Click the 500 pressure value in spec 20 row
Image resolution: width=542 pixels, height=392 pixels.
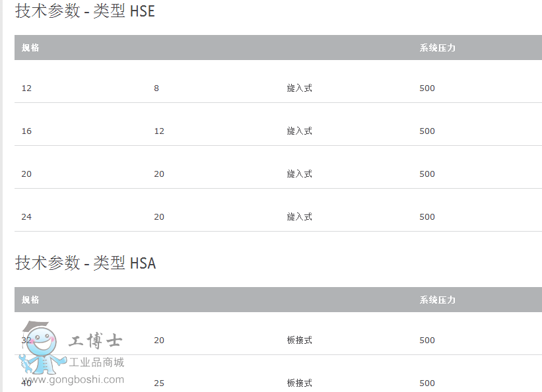(427, 174)
